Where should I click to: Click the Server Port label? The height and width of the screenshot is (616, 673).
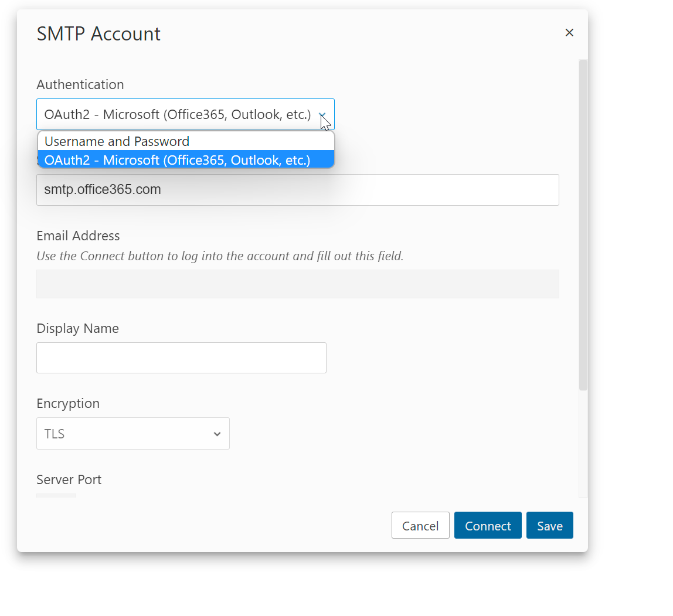pyautogui.click(x=69, y=479)
